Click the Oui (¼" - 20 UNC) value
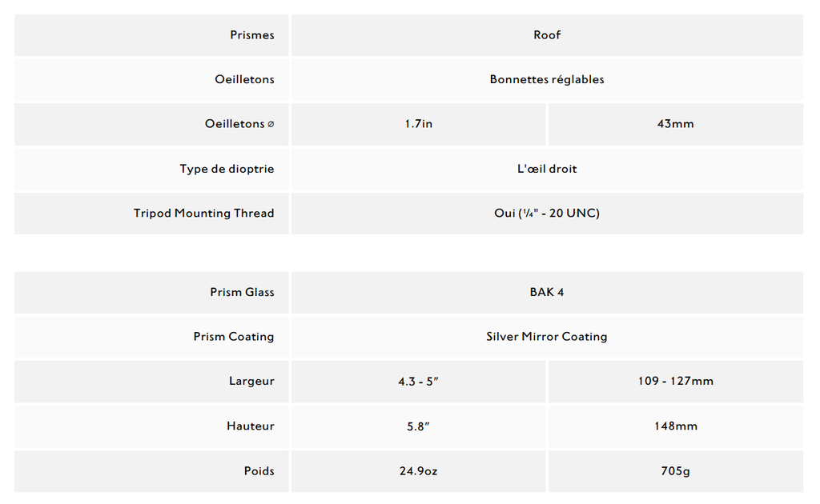Image resolution: width=820 pixels, height=504 pixels. (547, 213)
